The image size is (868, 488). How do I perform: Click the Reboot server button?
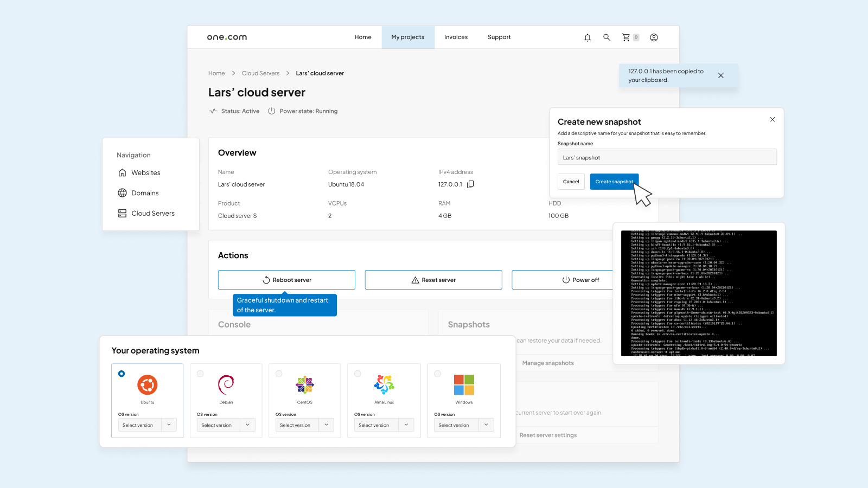click(286, 280)
